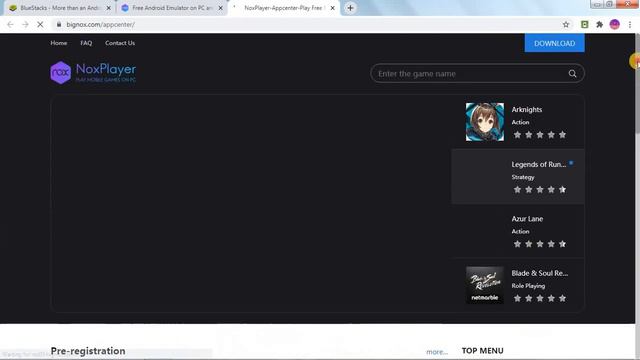Bookmark this page with the star icon
640x360 pixels.
click(566, 24)
